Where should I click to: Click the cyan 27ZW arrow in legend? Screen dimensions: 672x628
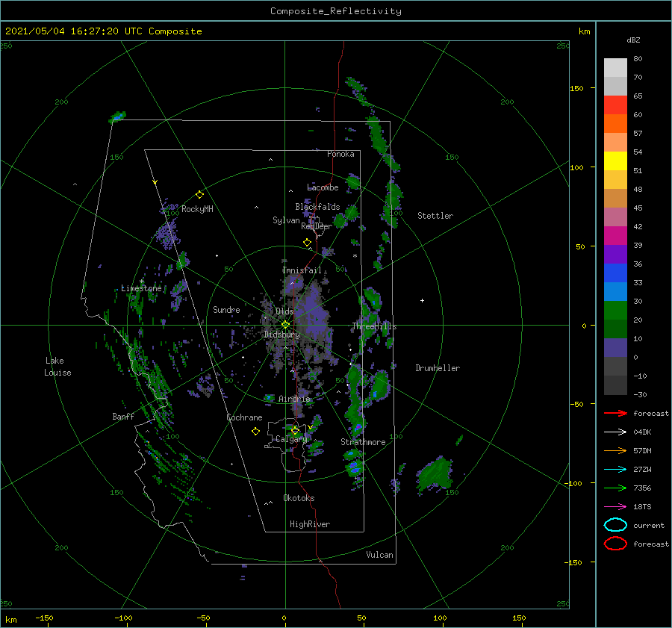615,470
